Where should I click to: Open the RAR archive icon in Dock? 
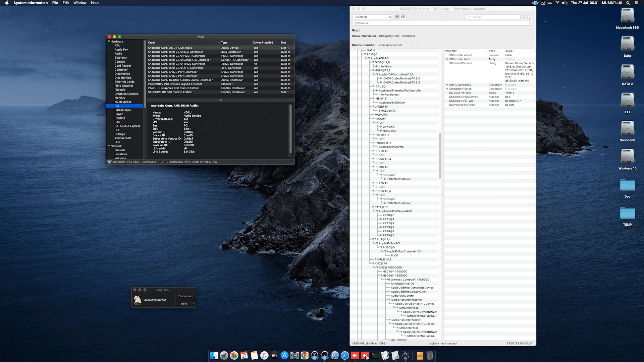(x=420, y=356)
